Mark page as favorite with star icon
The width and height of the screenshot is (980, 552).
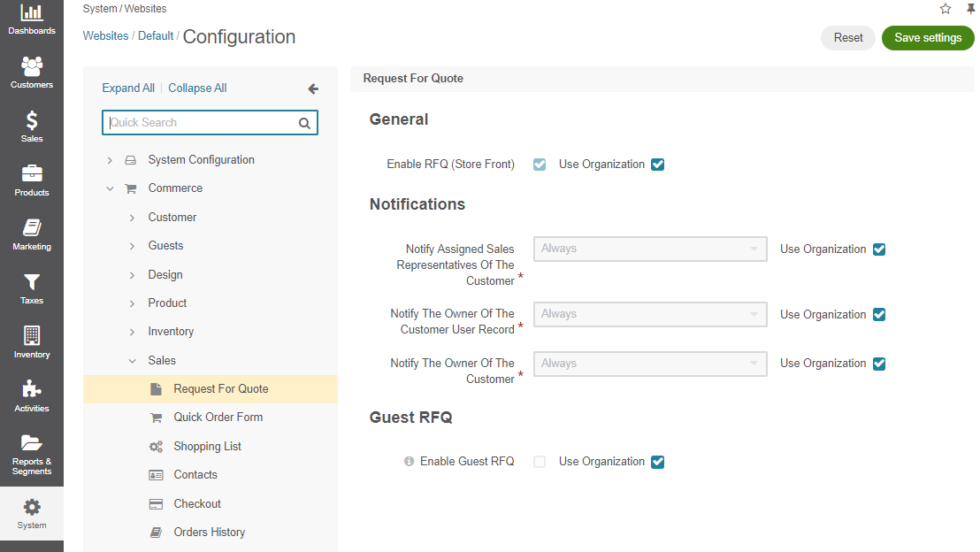[945, 9]
